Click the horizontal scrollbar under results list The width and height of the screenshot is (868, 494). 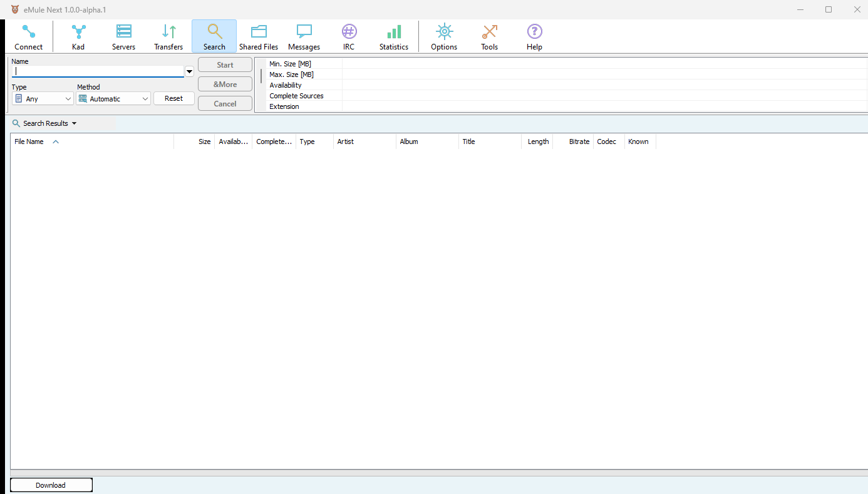[x=438, y=473]
